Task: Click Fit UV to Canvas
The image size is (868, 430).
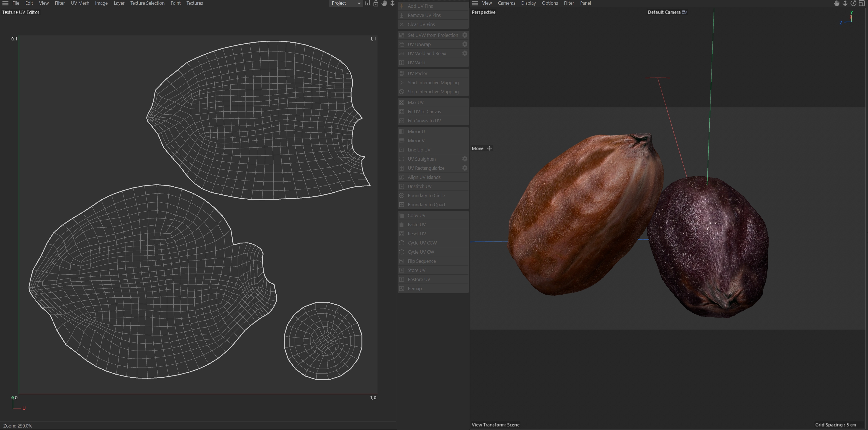Action: (x=424, y=112)
